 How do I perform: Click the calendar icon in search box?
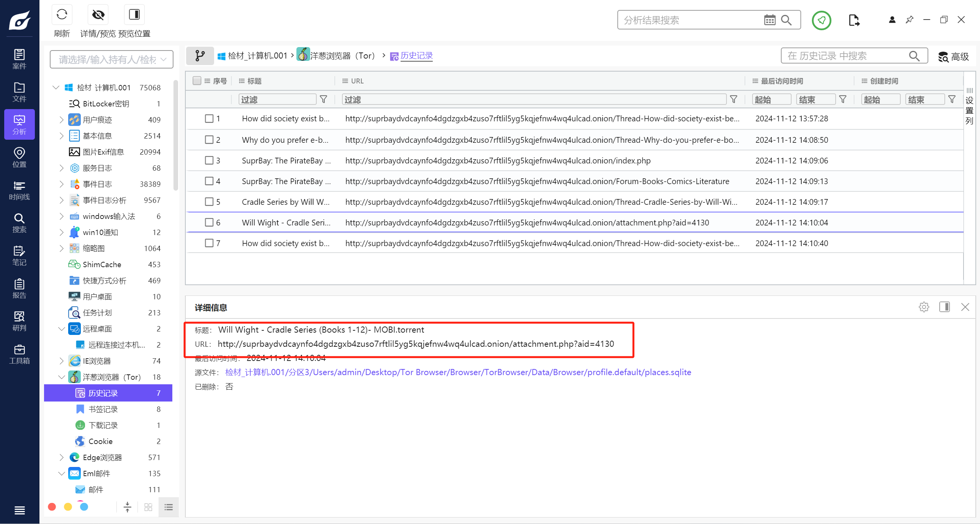(x=769, y=20)
